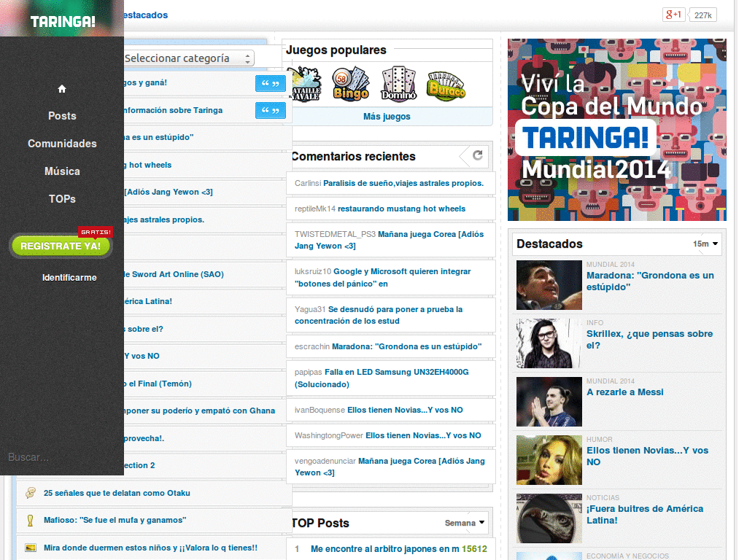Screen dimensions: 747x560
Task: Open the Buraco game icon
Action: (x=446, y=86)
